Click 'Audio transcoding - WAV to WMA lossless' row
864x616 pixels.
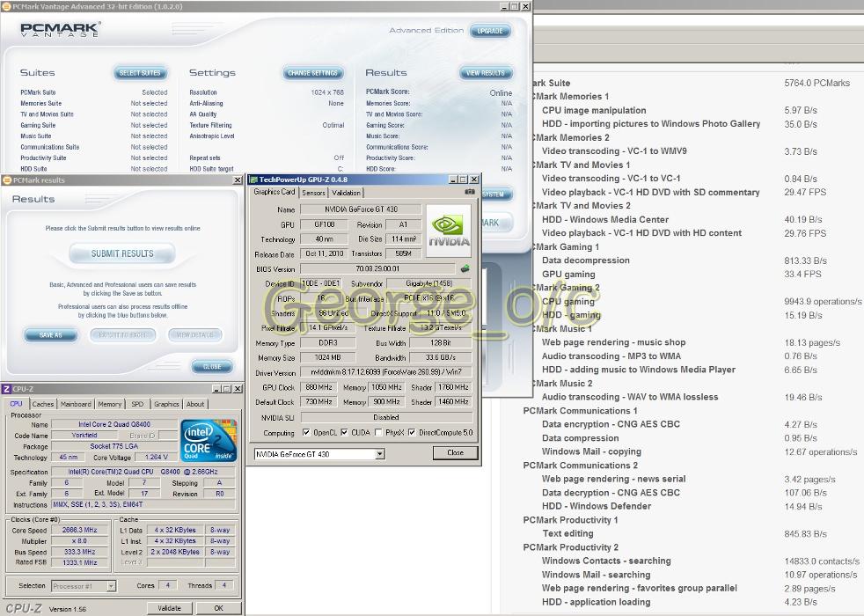click(x=682, y=397)
